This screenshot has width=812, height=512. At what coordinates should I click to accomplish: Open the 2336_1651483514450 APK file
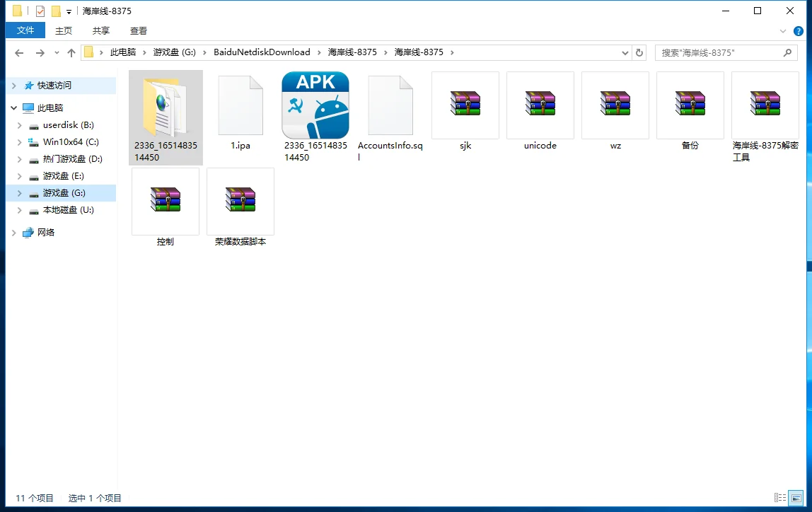(x=315, y=105)
